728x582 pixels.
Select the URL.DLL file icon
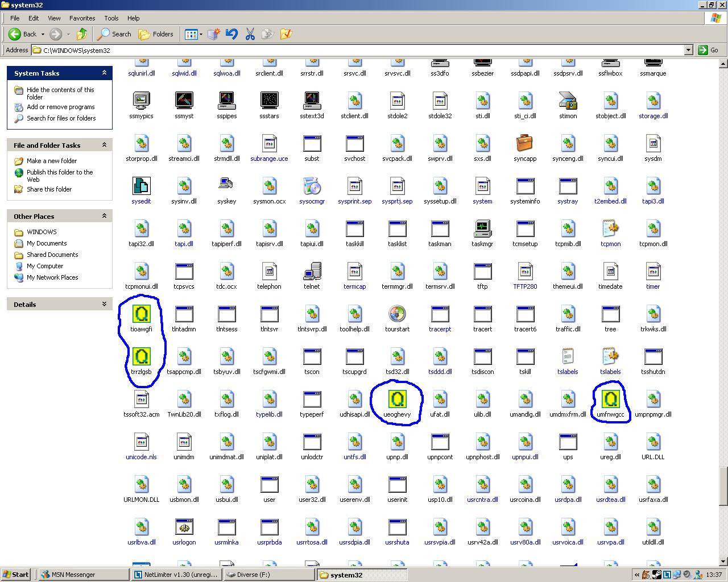point(653,442)
